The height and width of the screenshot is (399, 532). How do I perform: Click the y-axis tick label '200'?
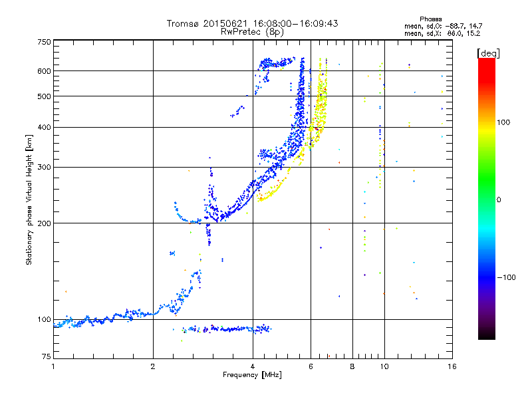tap(44, 223)
